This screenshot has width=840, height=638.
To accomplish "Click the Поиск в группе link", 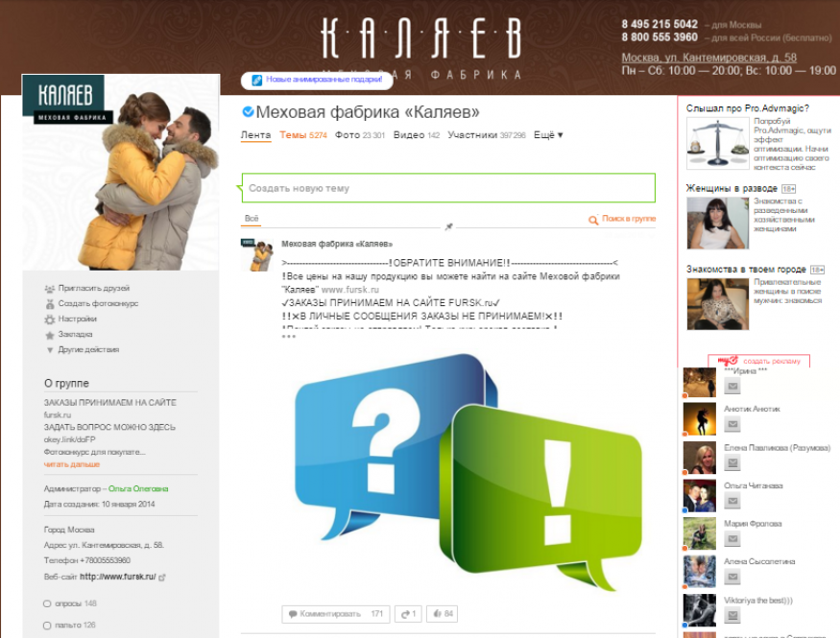I will click(x=629, y=219).
